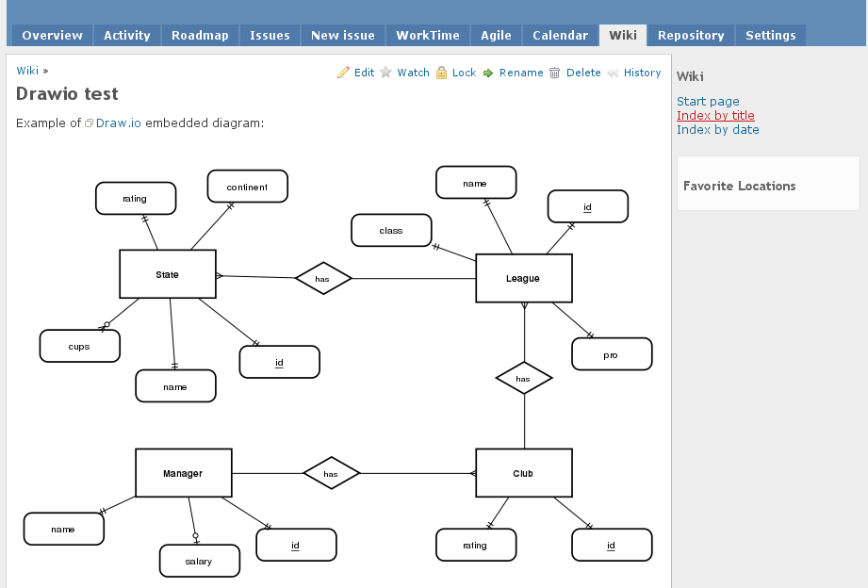This screenshot has width=868, height=588.
Task: Open Index by title link
Action: (715, 115)
